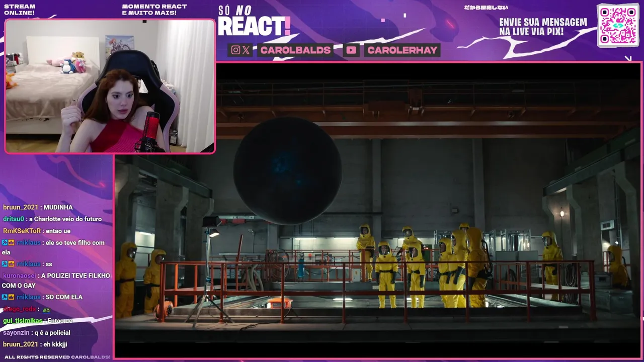Screen dimensions: 644x362
Task: Click the X logo next to CAROLBALDS
Action: click(x=246, y=50)
